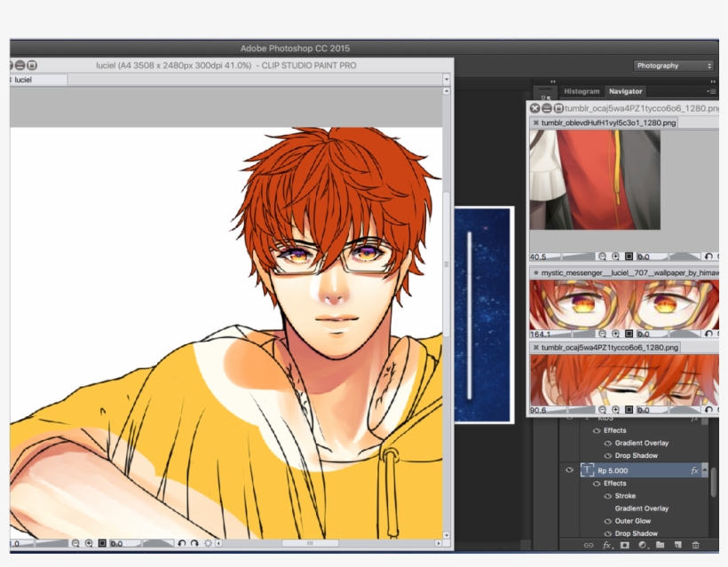This screenshot has height=567, width=728.
Task: Reset rotation of luciel canvas
Action: [x=208, y=543]
